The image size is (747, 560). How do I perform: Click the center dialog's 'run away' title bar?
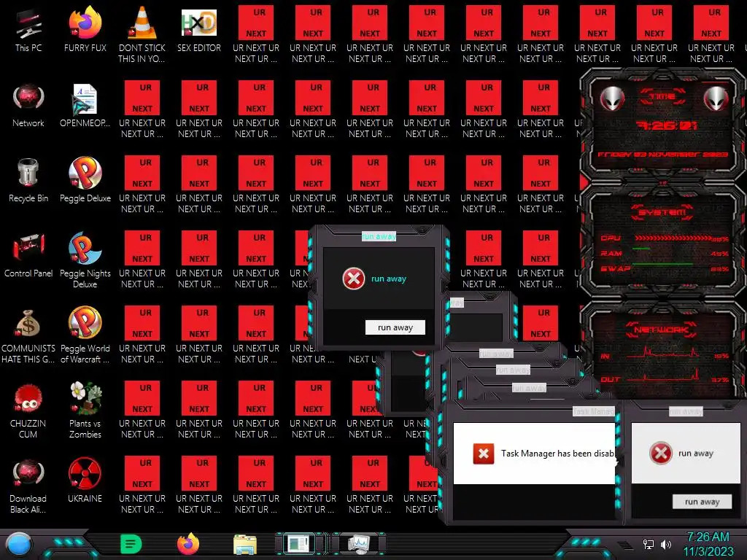point(379,236)
